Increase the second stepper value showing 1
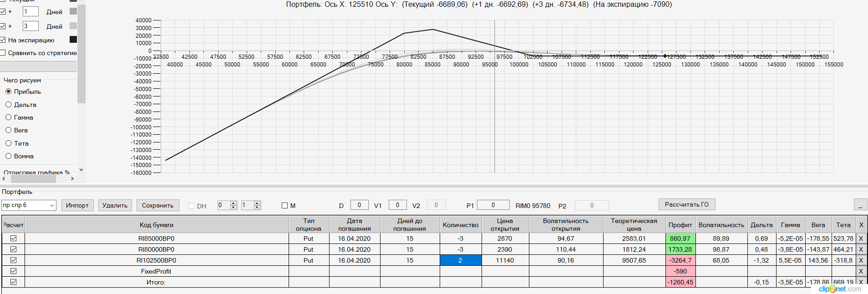Screen dimensions: 868x294 (x=257, y=203)
